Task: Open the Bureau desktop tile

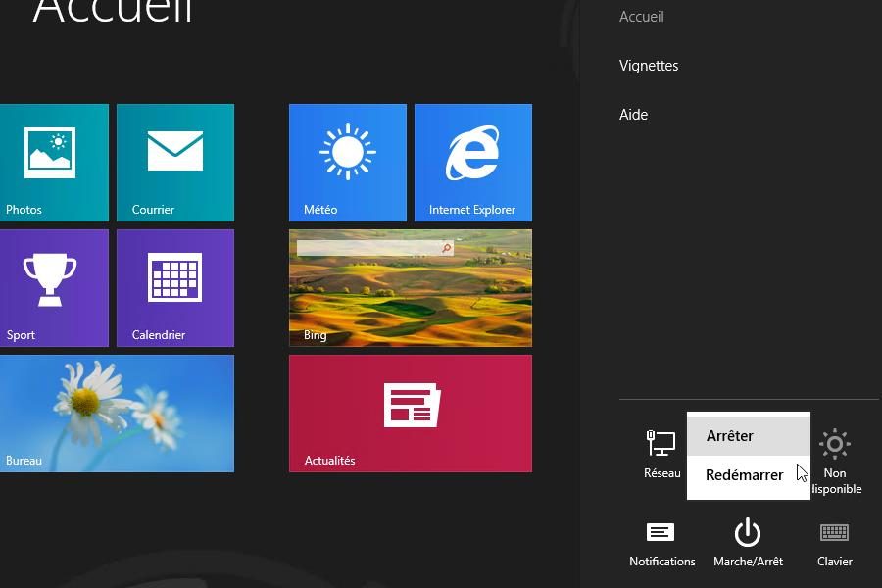Action: coord(117,413)
